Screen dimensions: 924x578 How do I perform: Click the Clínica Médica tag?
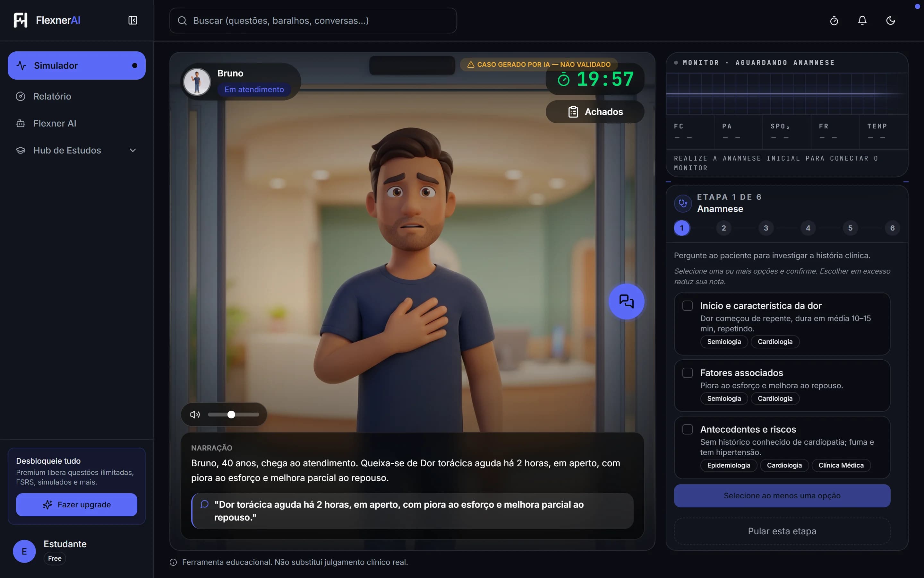[841, 465]
